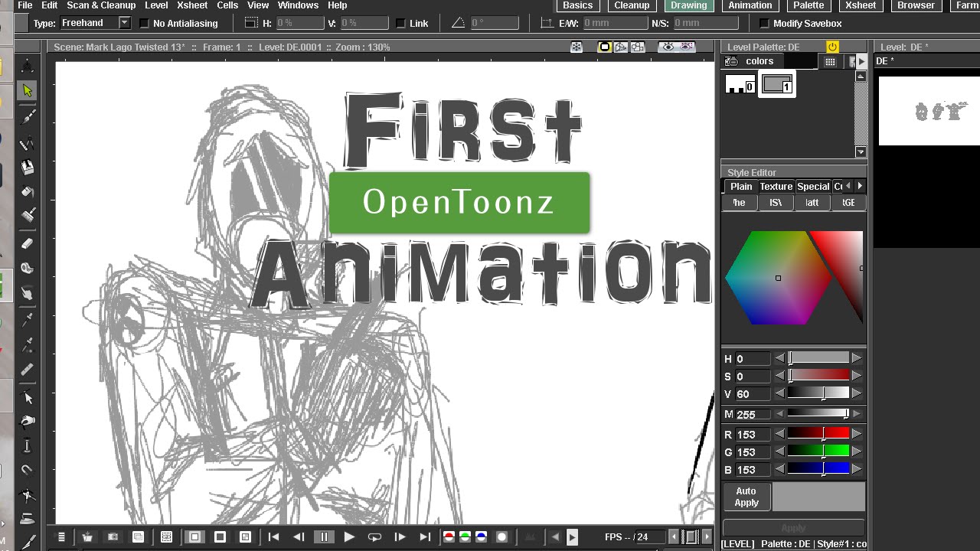Select the Fill bucket tool
The height and width of the screenshot is (551, 980).
click(28, 192)
